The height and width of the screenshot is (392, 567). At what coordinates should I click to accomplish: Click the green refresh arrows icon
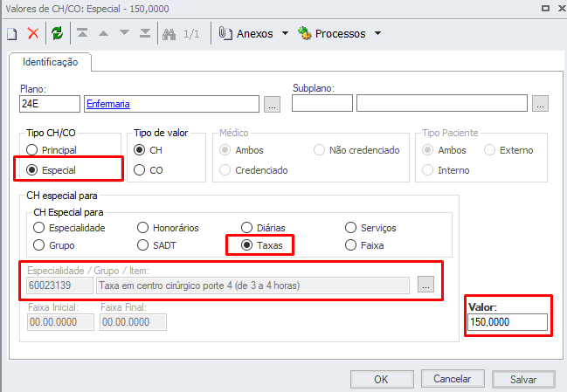point(57,33)
